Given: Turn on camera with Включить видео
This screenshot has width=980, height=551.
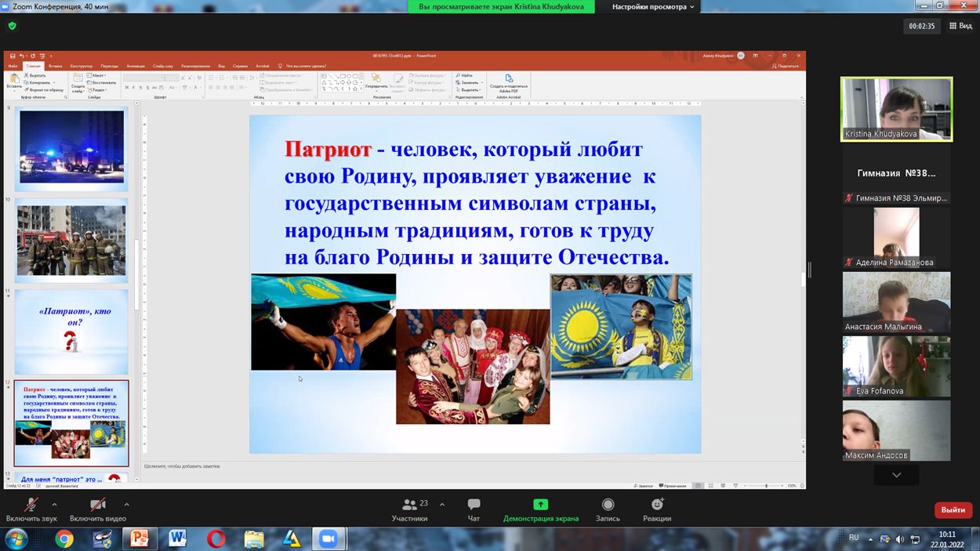Looking at the screenshot, I should coord(98,509).
